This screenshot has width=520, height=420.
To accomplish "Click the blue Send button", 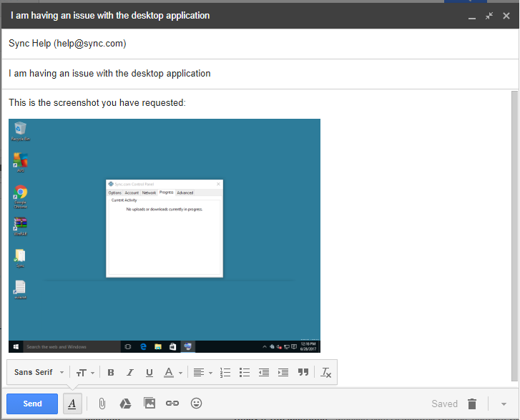I will tap(32, 404).
